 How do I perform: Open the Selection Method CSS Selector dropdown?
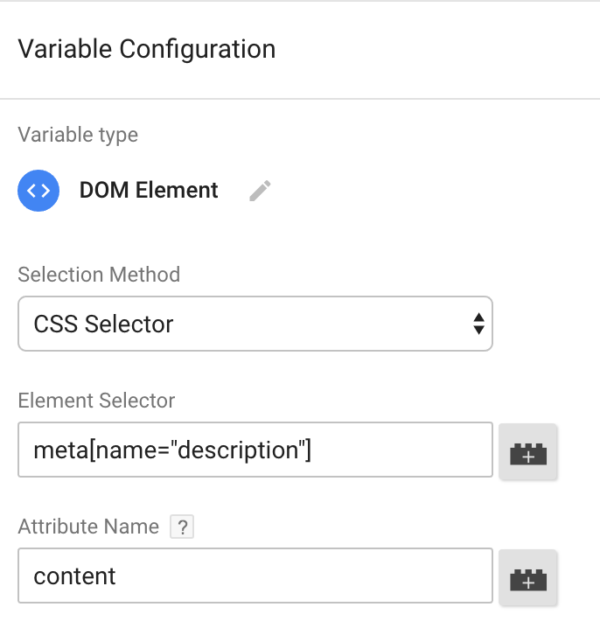pos(255,324)
